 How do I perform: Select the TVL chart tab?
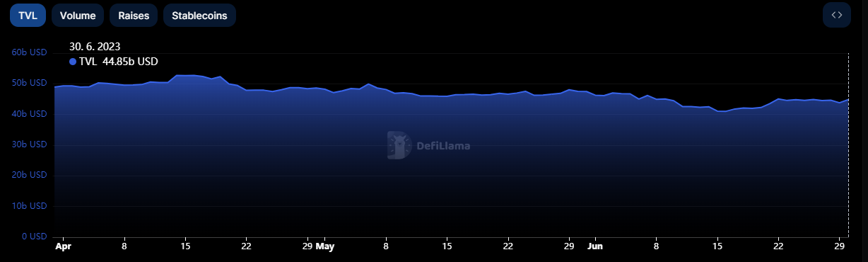[x=28, y=15]
